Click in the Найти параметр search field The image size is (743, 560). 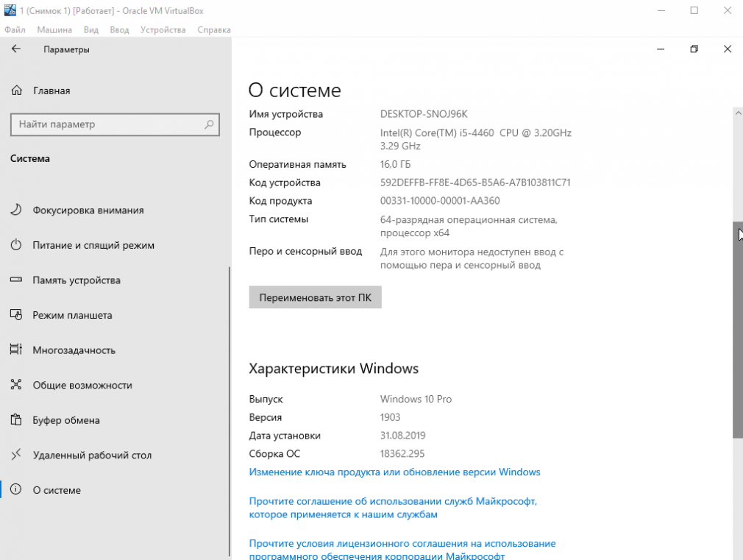point(115,124)
